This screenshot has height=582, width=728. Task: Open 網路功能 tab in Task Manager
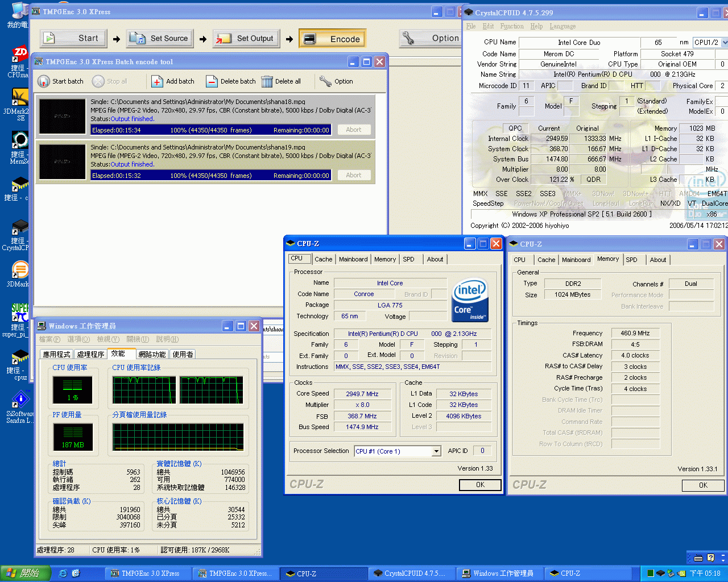152,354
